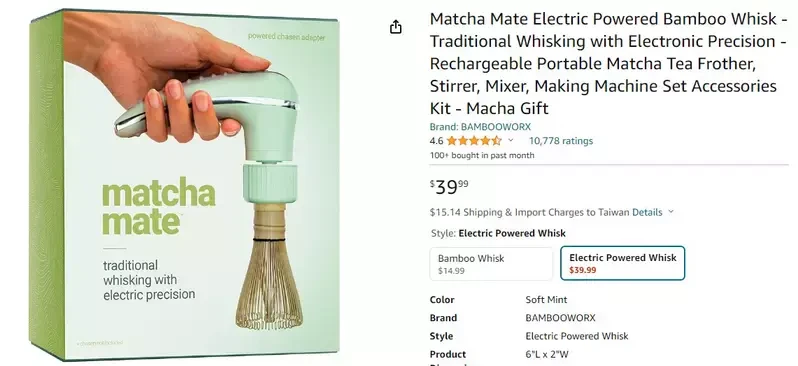Screen dimensions: 798x366
Task: Click the Style: Electric Powered Whisk label
Action: (498, 234)
